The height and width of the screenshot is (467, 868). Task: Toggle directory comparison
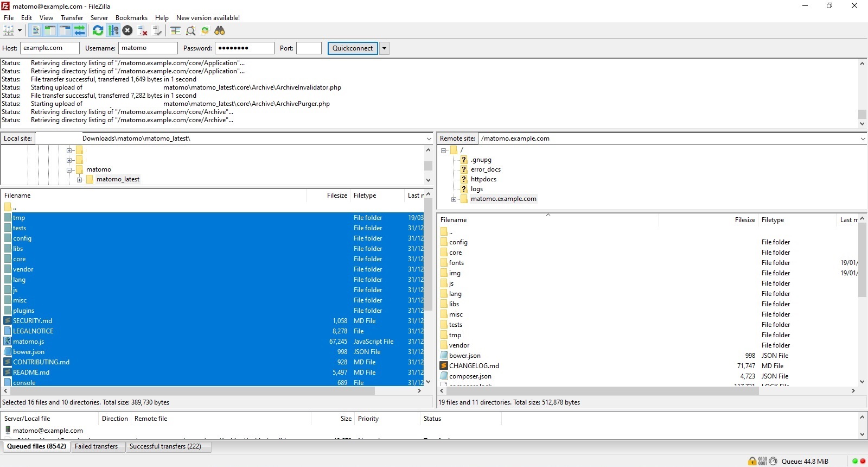[190, 31]
